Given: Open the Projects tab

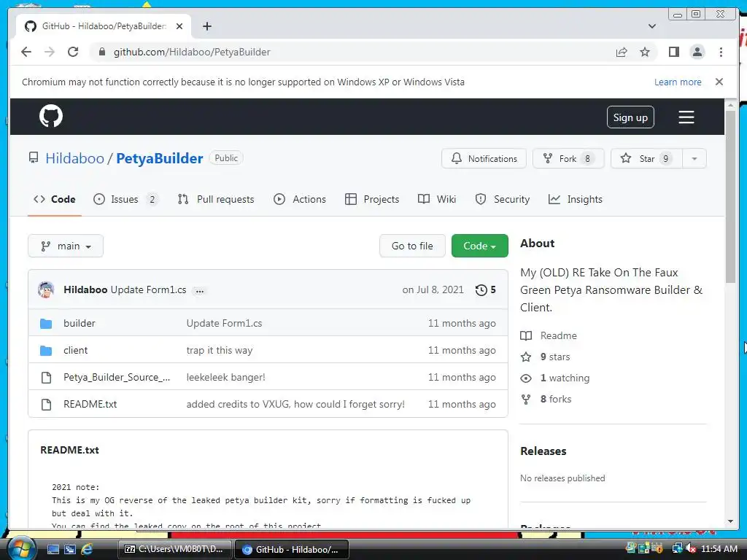Looking at the screenshot, I should tap(372, 199).
